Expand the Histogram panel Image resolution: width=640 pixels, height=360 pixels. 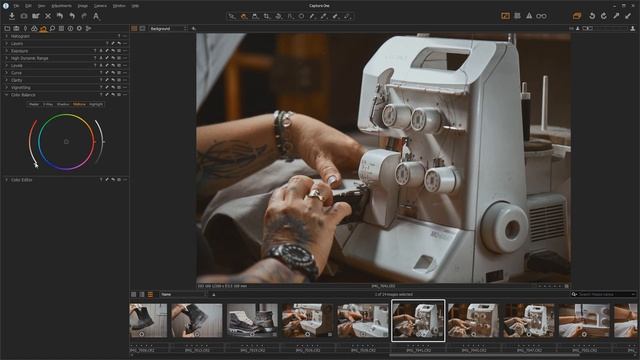pos(7,36)
